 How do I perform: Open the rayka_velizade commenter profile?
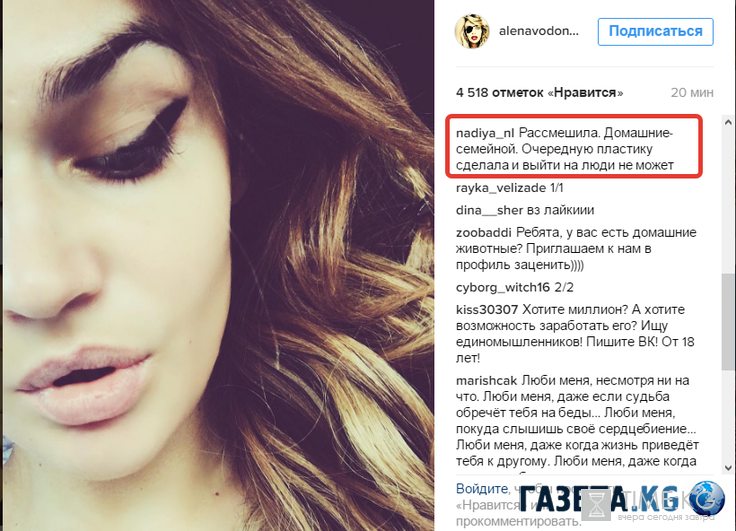(500, 188)
